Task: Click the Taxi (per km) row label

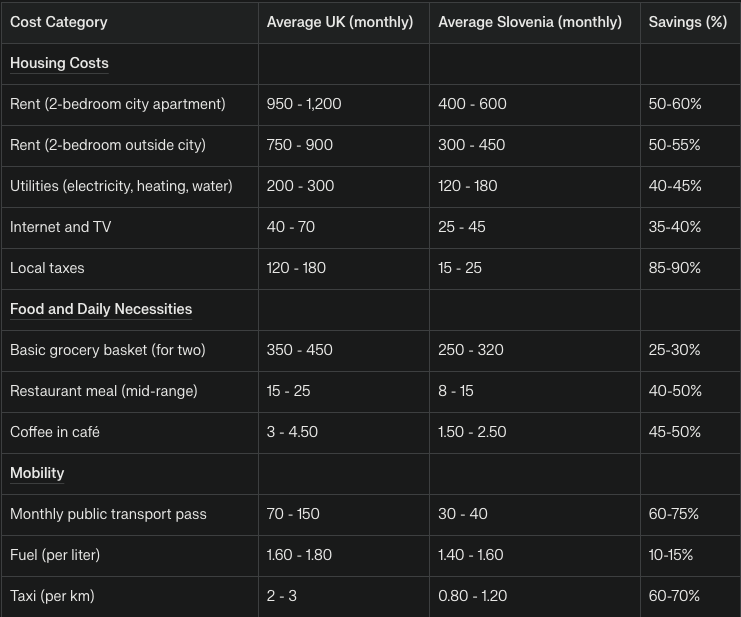Action: tap(52, 596)
